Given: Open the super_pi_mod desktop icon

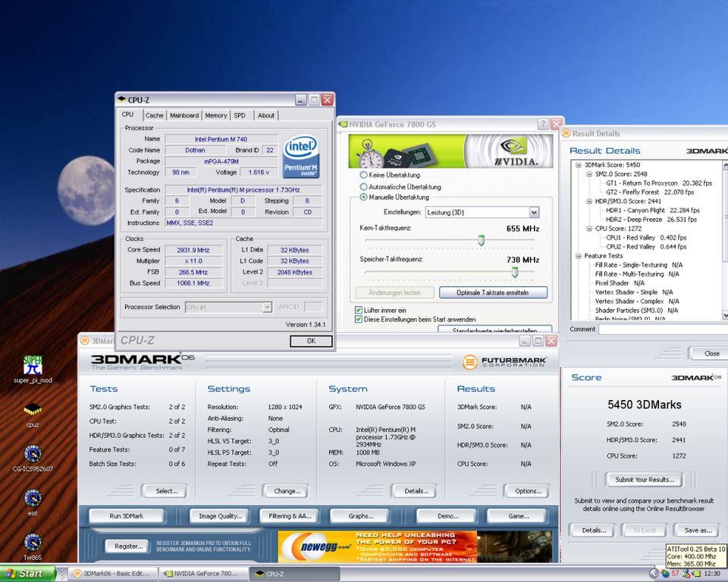Looking at the screenshot, I should pyautogui.click(x=33, y=365).
